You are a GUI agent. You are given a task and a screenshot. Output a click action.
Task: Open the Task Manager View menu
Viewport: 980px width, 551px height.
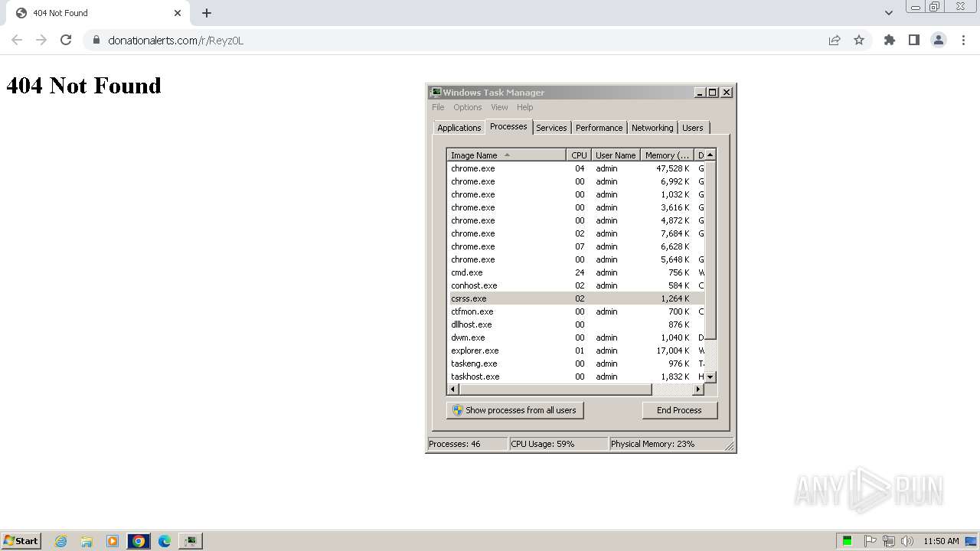[x=499, y=107]
